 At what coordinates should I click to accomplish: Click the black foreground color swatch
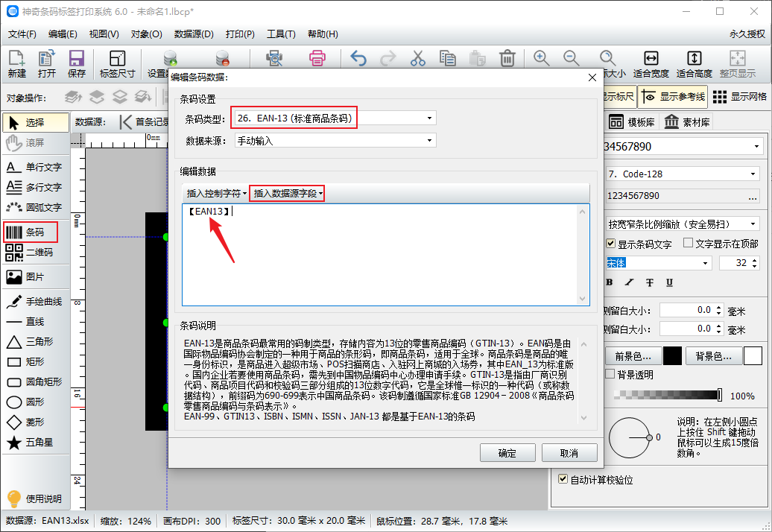[x=672, y=355]
